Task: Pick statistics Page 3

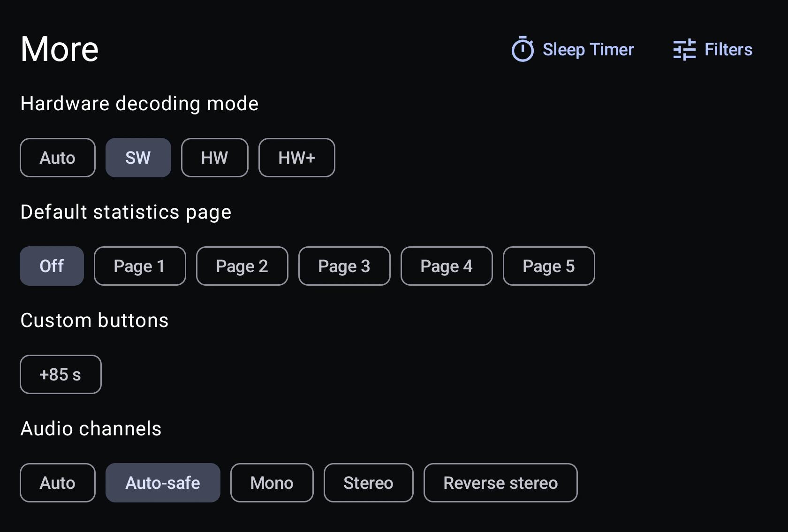Action: pos(344,266)
